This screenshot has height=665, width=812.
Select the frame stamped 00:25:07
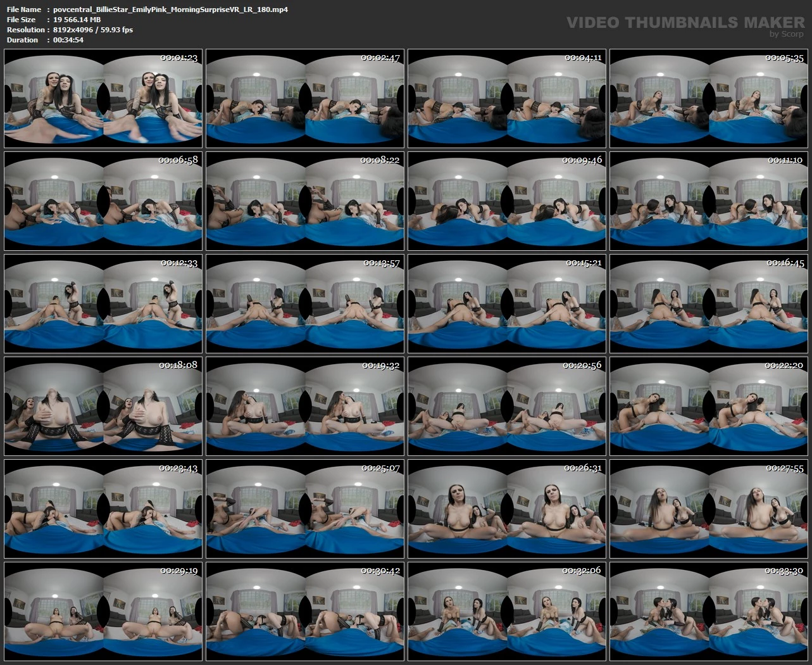(305, 509)
